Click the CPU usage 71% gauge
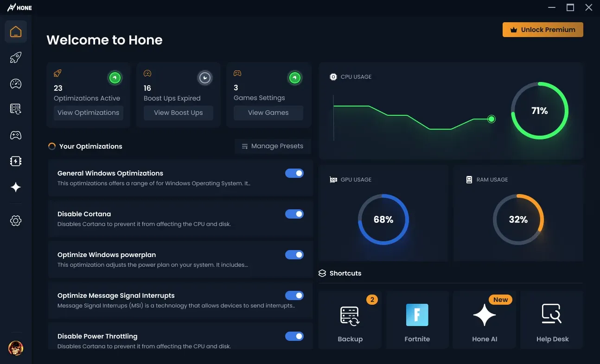 point(539,111)
